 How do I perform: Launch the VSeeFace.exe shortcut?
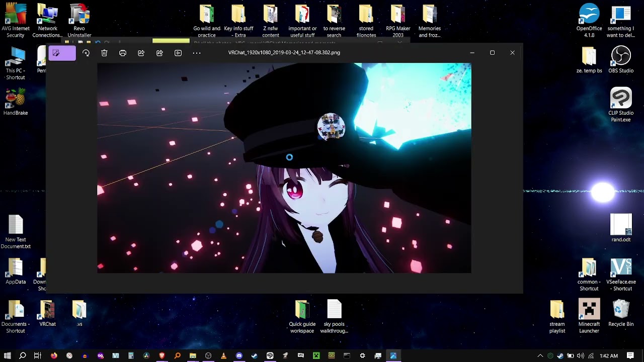621,275
